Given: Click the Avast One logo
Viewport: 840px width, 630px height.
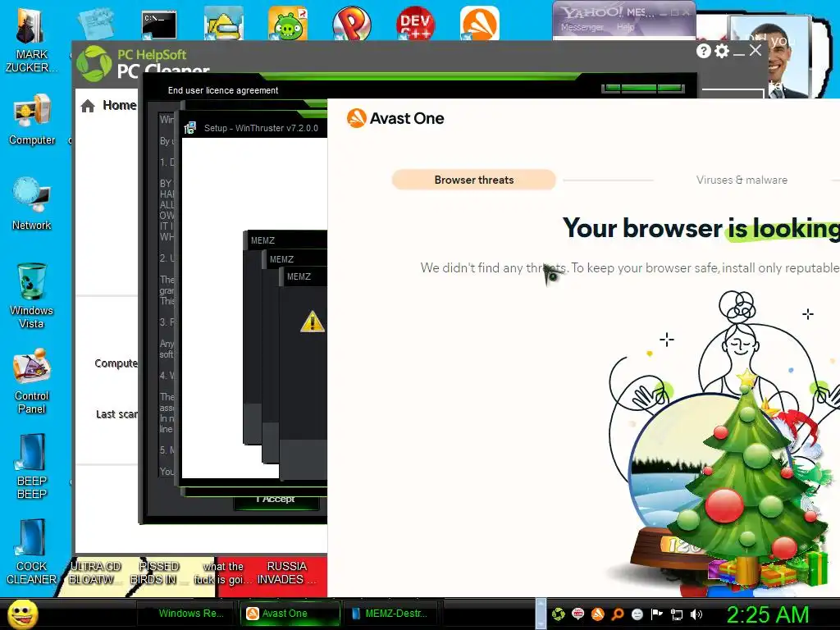Looking at the screenshot, I should click(x=395, y=118).
